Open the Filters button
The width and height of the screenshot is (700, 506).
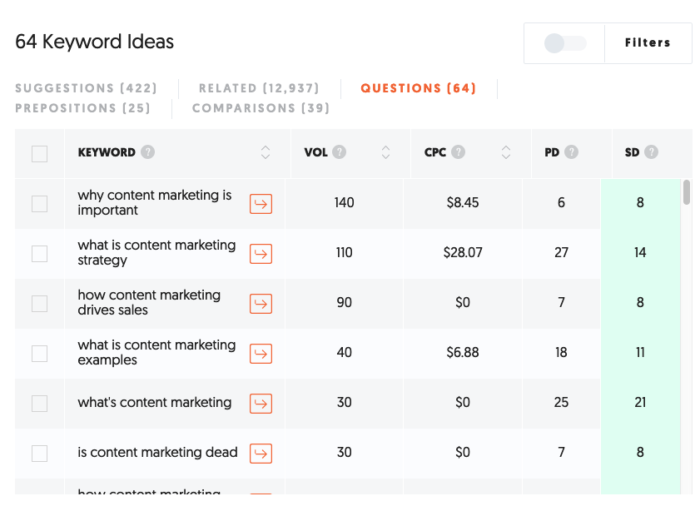point(648,43)
